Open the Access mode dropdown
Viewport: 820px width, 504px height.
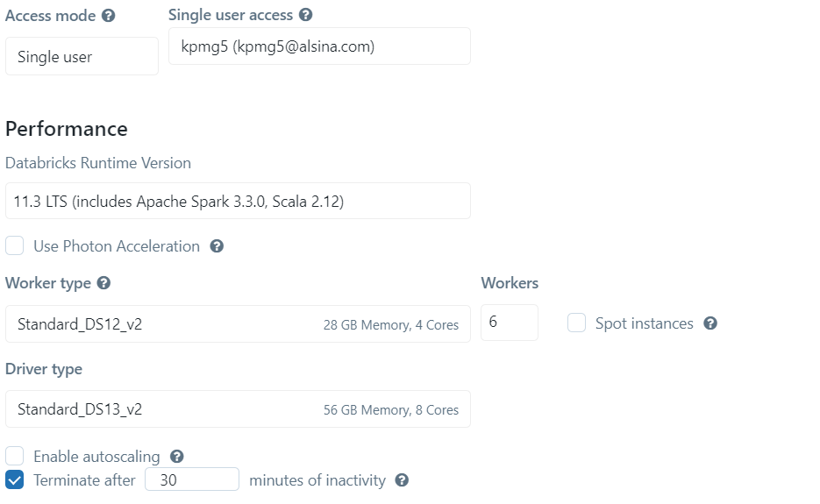(x=82, y=57)
